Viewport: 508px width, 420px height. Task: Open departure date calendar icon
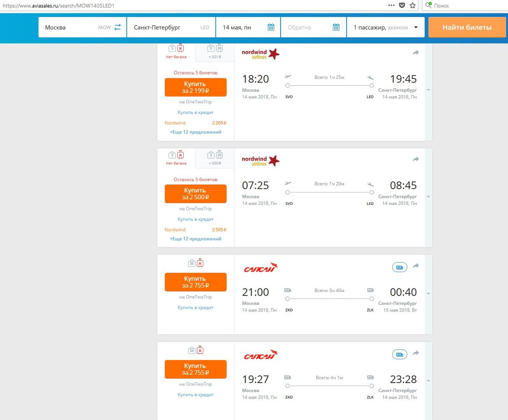point(271,27)
